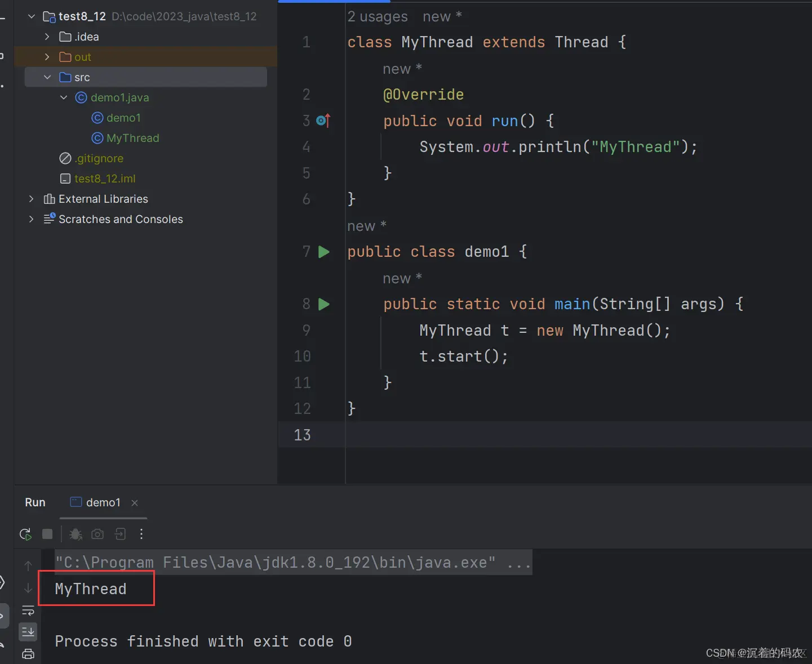Screen dimensions: 812x664
Task: Select MyThread class label in tree
Action: pos(133,138)
